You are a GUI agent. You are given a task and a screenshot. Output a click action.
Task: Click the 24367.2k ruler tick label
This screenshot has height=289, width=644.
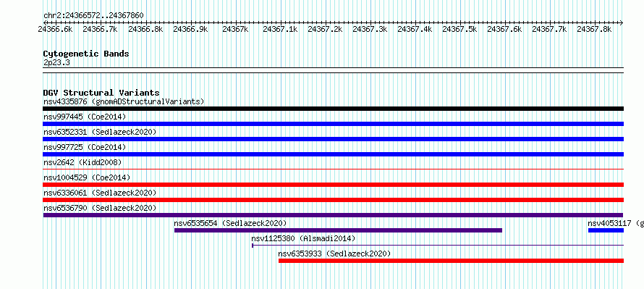pyautogui.click(x=326, y=29)
